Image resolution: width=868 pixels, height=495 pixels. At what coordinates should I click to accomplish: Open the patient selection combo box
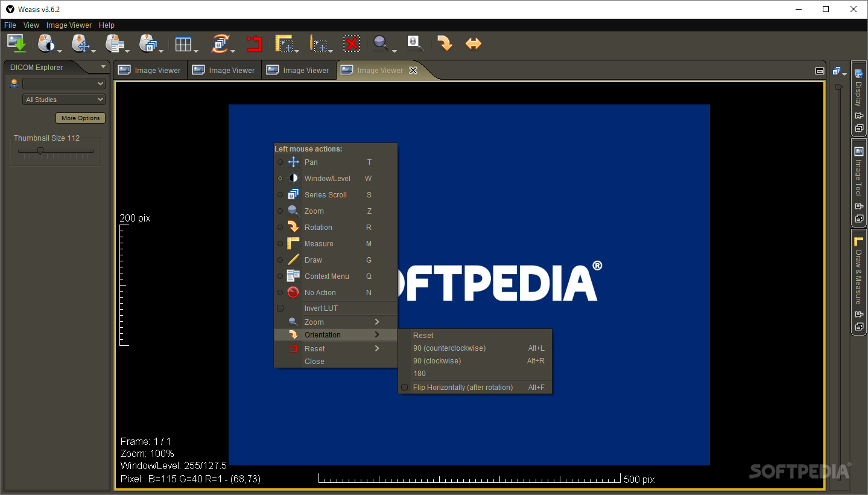tap(64, 84)
